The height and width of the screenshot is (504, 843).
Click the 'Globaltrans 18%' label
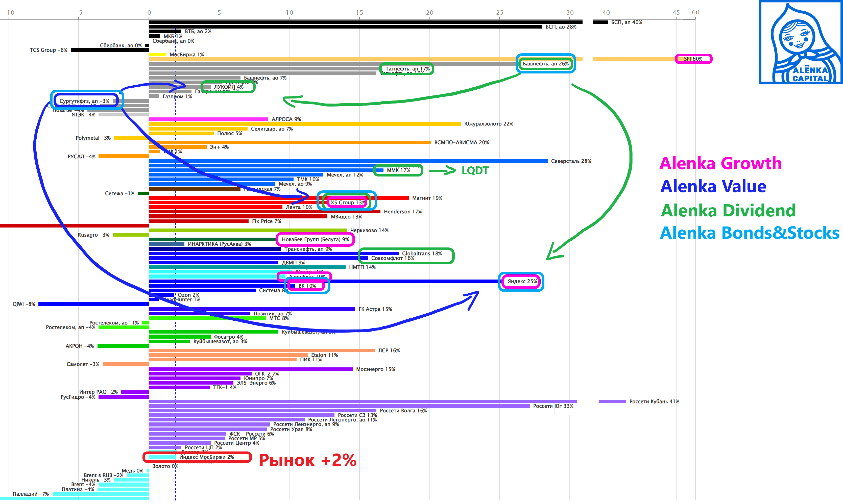[x=422, y=253]
